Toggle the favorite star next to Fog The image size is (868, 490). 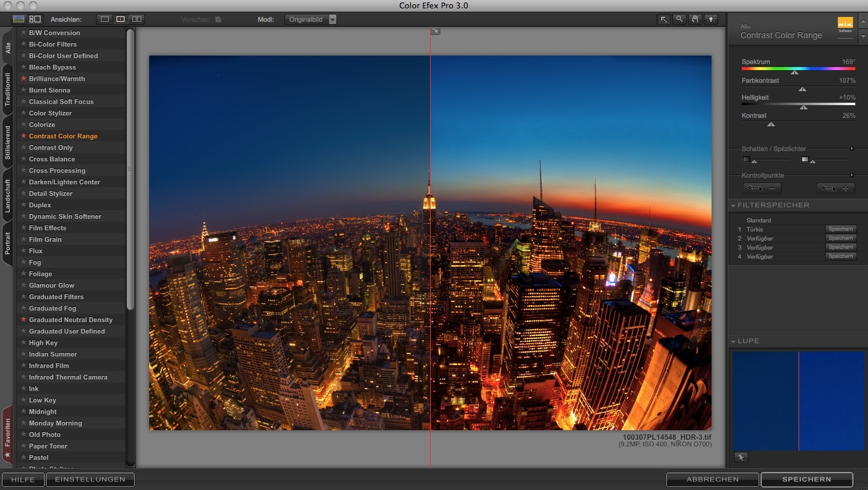tap(22, 262)
